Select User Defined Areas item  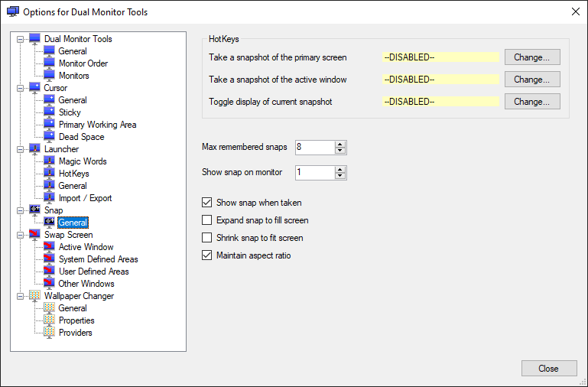point(94,272)
